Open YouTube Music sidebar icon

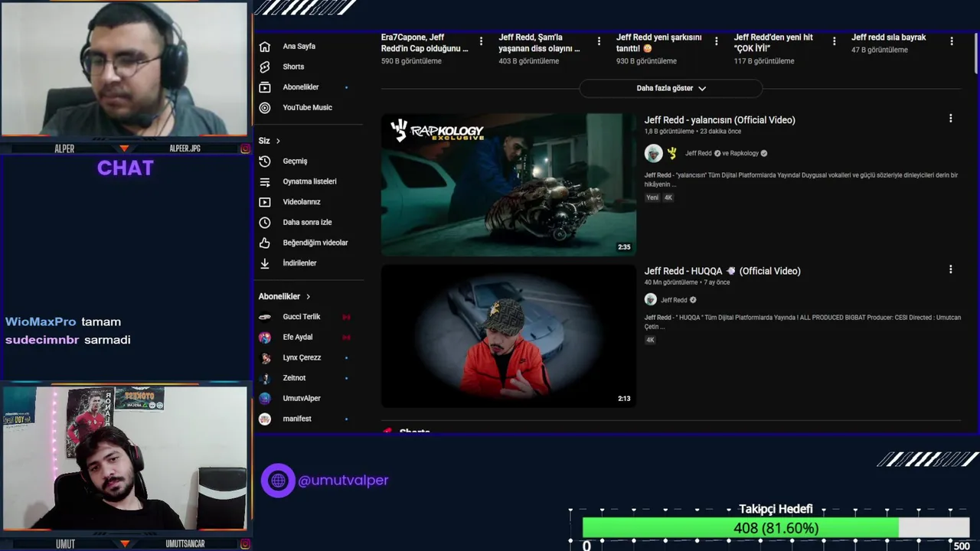[x=265, y=108]
